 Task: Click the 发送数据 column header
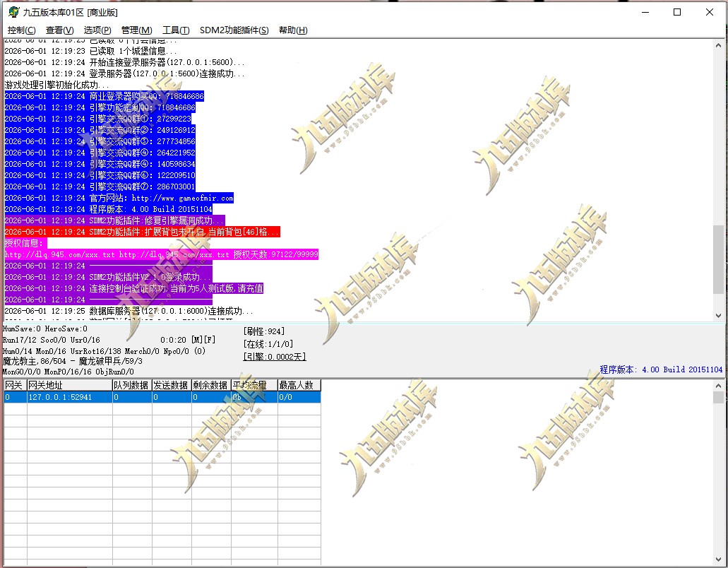click(172, 385)
